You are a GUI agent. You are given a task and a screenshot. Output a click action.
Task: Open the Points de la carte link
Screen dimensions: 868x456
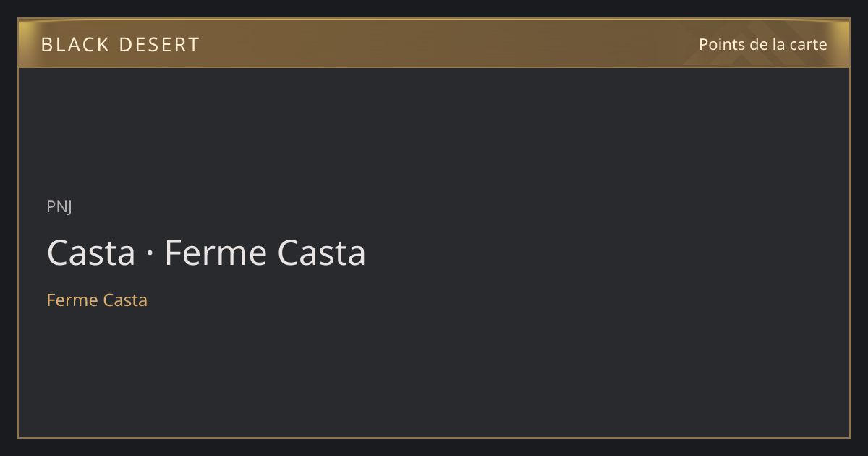[x=762, y=44]
